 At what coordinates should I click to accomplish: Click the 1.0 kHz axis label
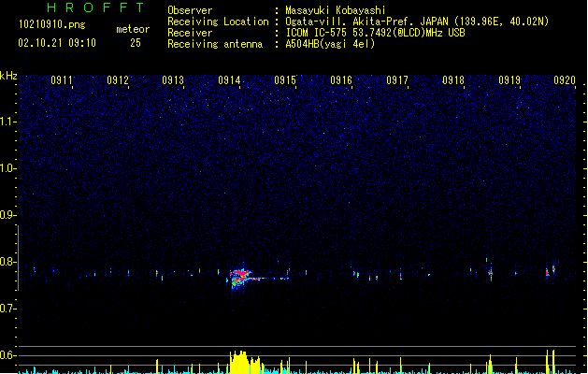[7, 168]
